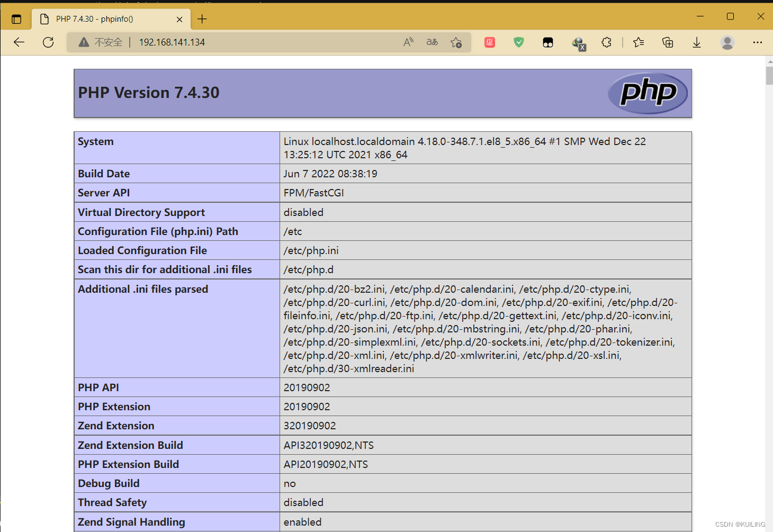
Task: Click the 'FPM/FastCGI' value
Action: [313, 193]
